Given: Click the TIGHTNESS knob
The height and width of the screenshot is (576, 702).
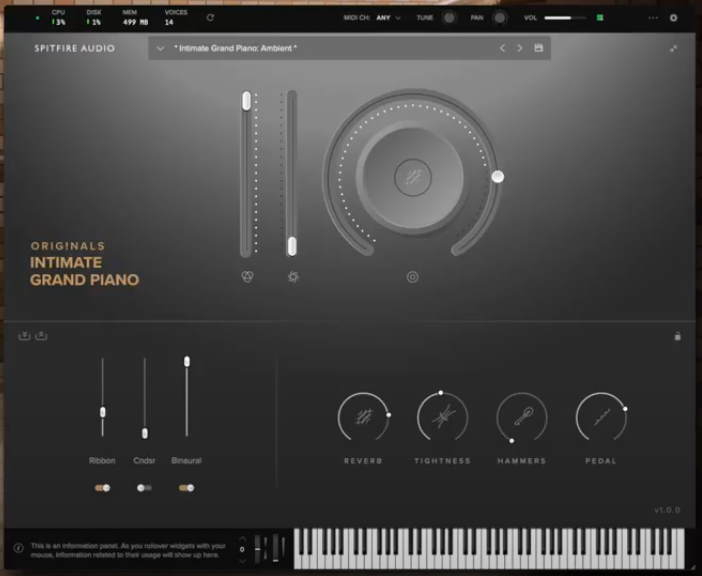Looking at the screenshot, I should (442, 417).
